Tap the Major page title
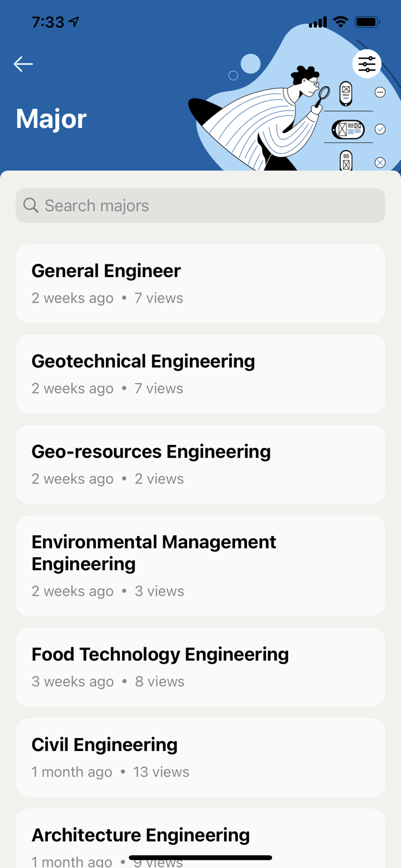The image size is (401, 868). tap(51, 120)
